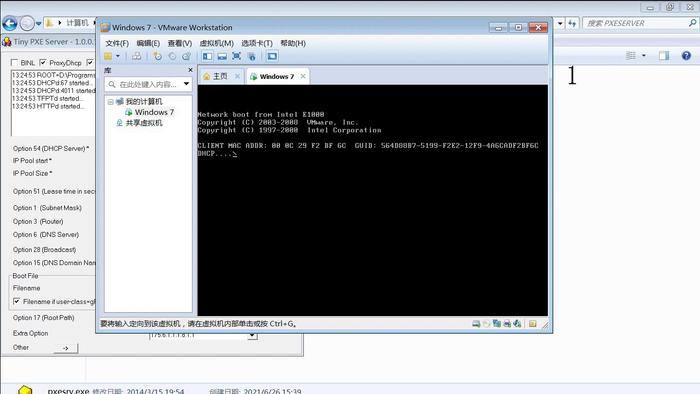Click the hard disk status bar icon
The height and width of the screenshot is (394, 700).
click(x=476, y=323)
